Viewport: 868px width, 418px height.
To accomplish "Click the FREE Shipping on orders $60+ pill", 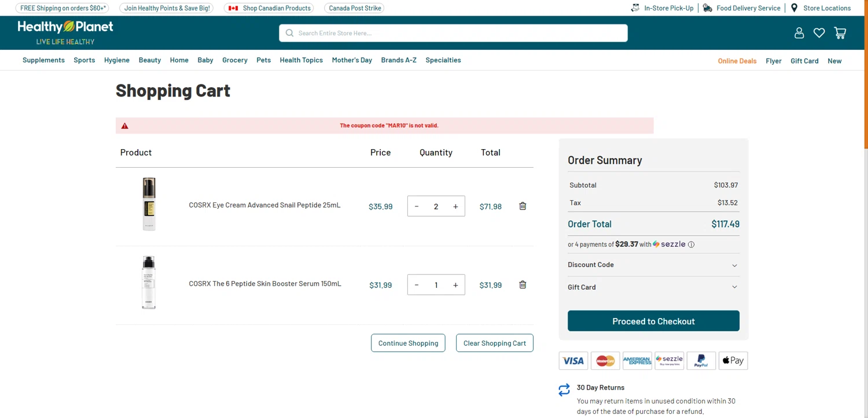I will 62,8.
